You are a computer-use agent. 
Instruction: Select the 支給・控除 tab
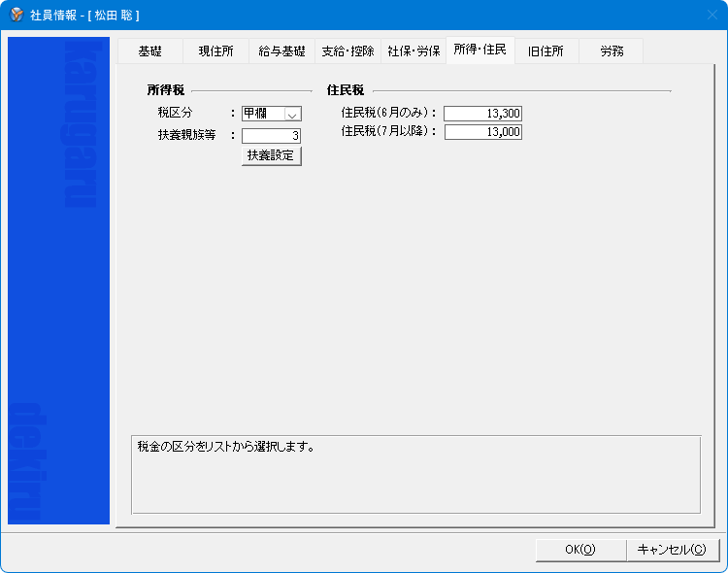(x=347, y=51)
